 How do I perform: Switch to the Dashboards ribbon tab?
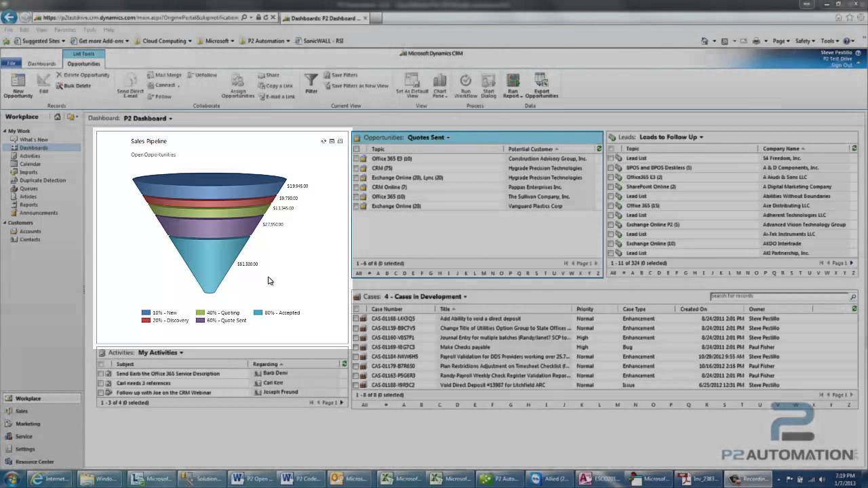point(42,64)
